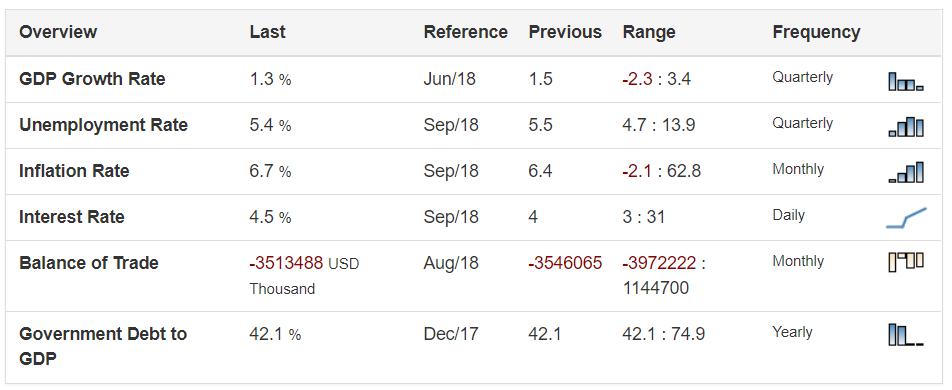Open the Interest Rate line chart icon
The height and width of the screenshot is (390, 952).
click(x=906, y=217)
